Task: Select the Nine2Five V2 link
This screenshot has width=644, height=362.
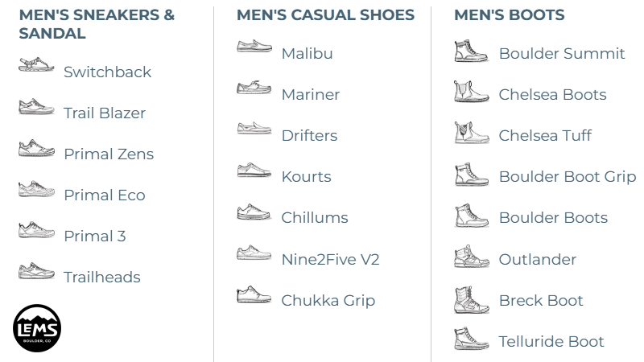Action: (x=330, y=259)
